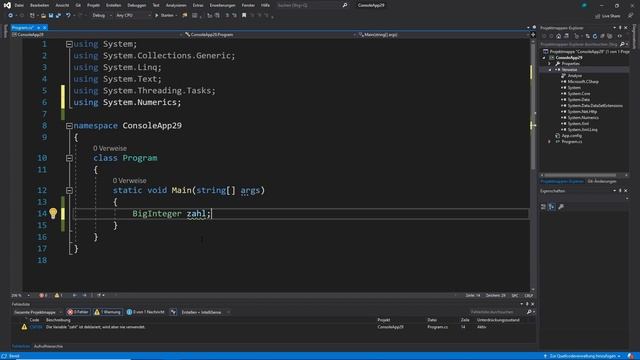The height and width of the screenshot is (360, 640).
Task: Select System.Numerics reference in Solution Explorer
Action: pos(583,118)
